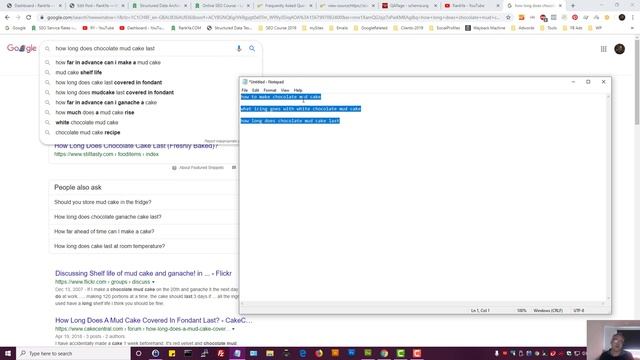Click 'Ln 1, Col 1' in Notepad status bar

click(480, 311)
